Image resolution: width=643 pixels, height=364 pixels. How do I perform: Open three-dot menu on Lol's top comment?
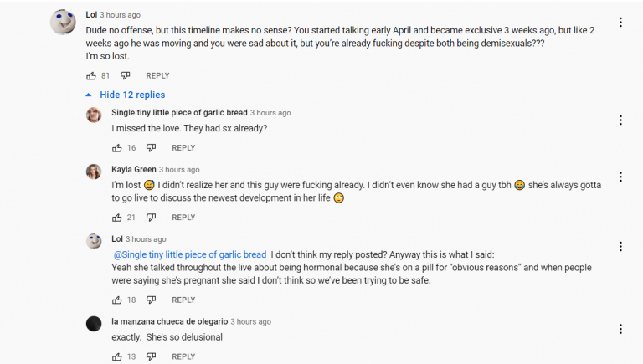click(621, 22)
